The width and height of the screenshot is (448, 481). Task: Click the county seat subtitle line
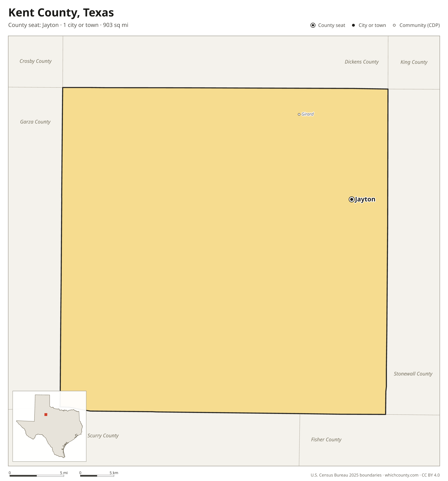68,25
